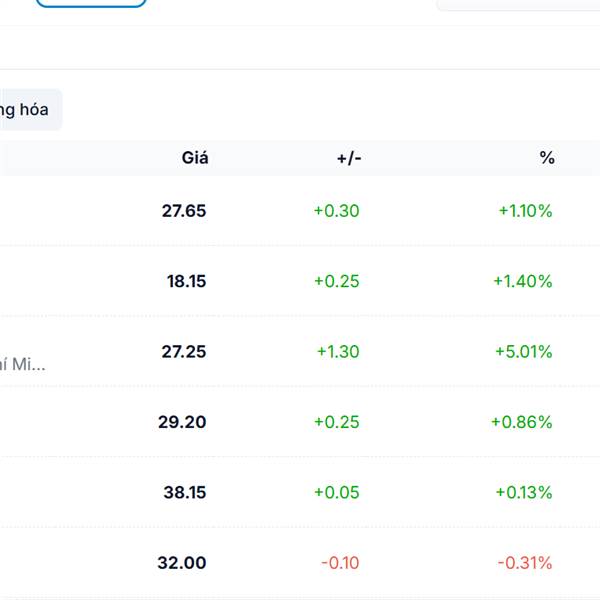
Task: Click the price 29.20 cell
Action: coord(182,422)
